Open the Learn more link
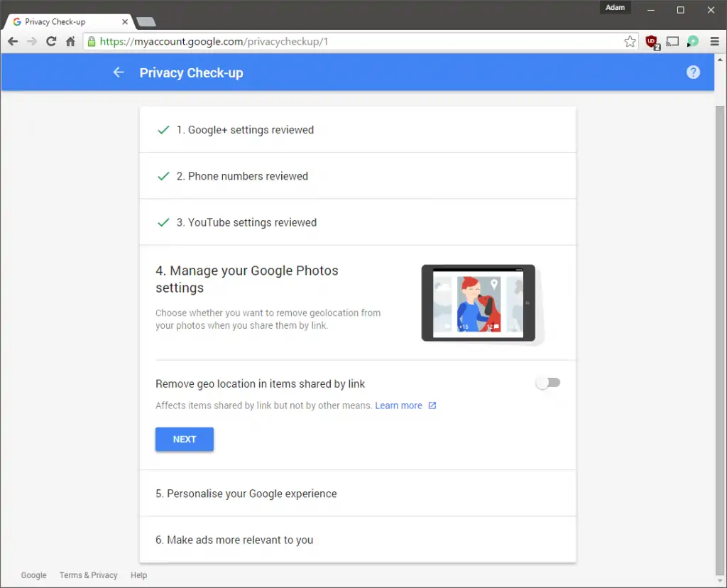 (x=398, y=405)
